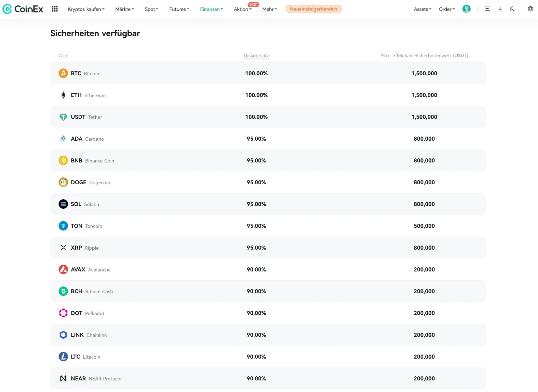Open the apps grid menu icon
538x392 pixels.
(55, 9)
